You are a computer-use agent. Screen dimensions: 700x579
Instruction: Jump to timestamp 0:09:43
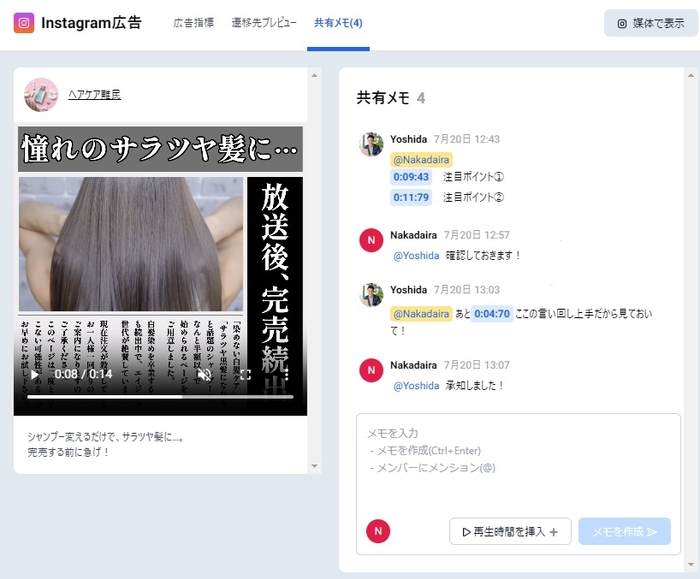(x=411, y=177)
